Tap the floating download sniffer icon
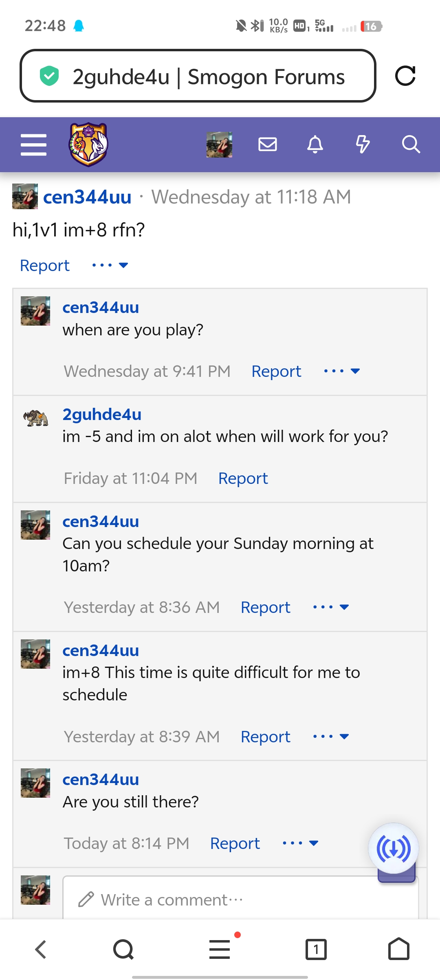This screenshot has width=440, height=980. pos(394,849)
